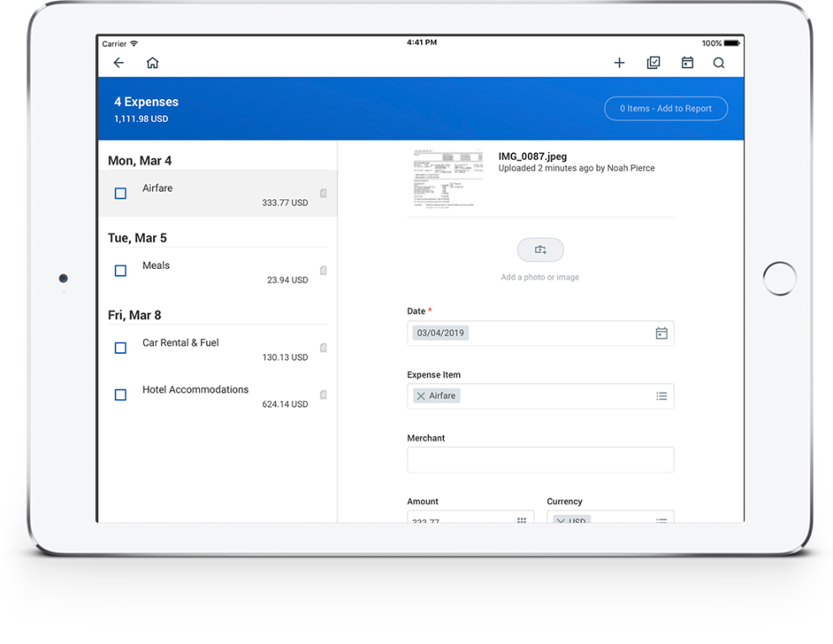The image size is (833, 644).
Task: Navigate home using the home icon
Action: [152, 62]
